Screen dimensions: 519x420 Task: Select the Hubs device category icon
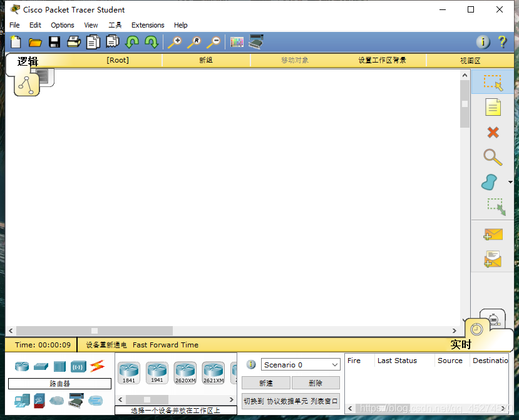click(59, 367)
